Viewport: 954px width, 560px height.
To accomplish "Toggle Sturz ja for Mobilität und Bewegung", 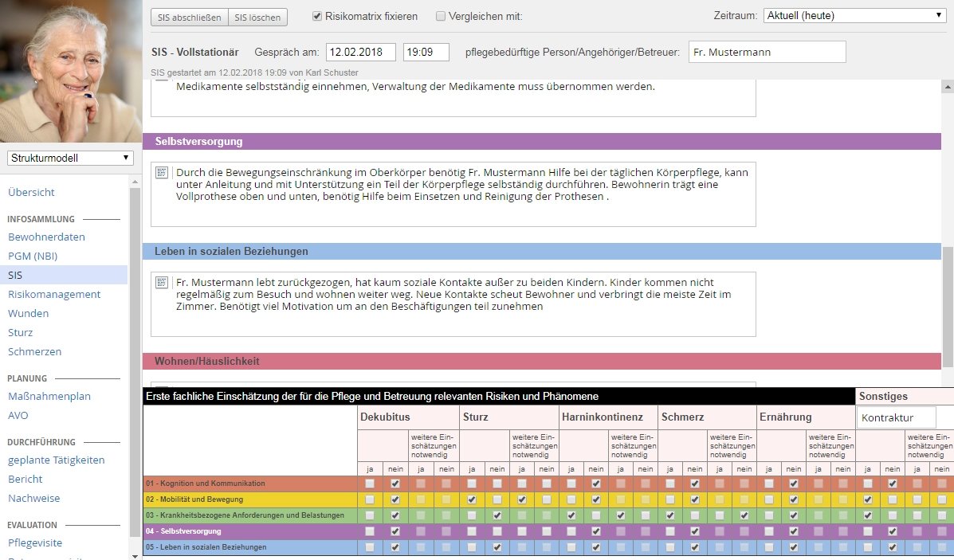I will click(472, 499).
